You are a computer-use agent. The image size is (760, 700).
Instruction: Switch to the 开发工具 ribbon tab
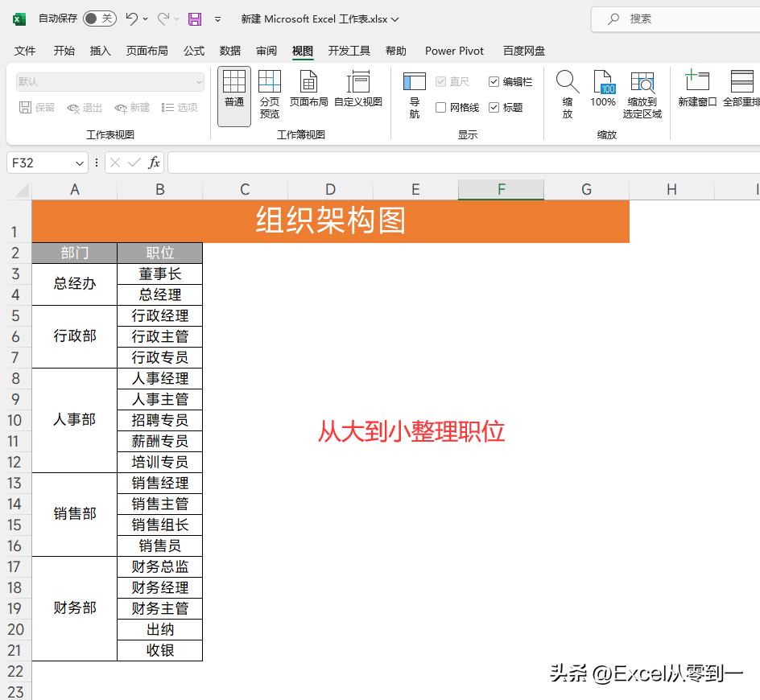click(349, 51)
